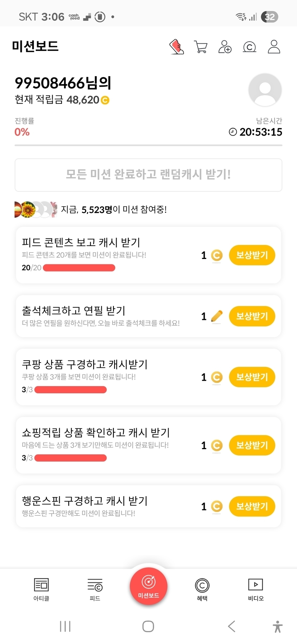Claim reward for 쇼핑적립 상품 mission
Viewport: 297px width, 644px height.
click(252, 445)
